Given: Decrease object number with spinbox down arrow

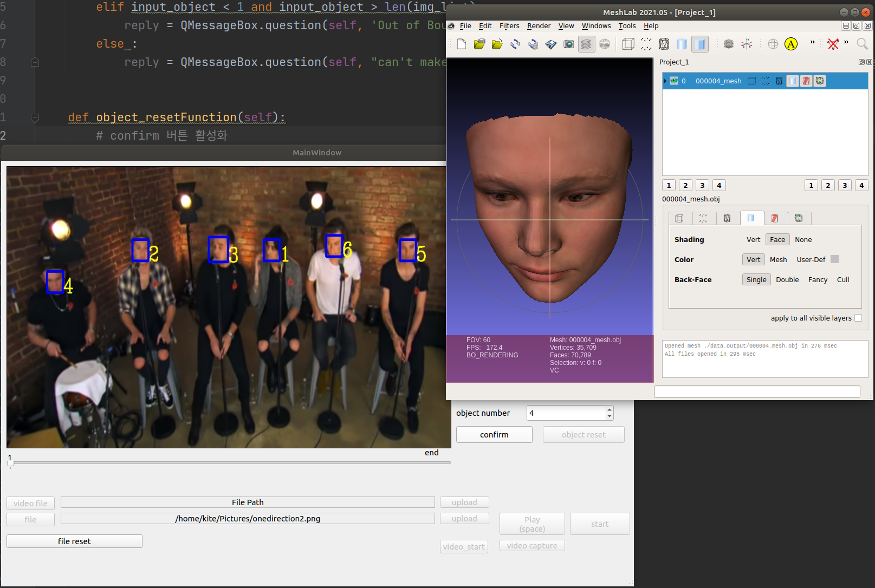Looking at the screenshot, I should point(610,416).
